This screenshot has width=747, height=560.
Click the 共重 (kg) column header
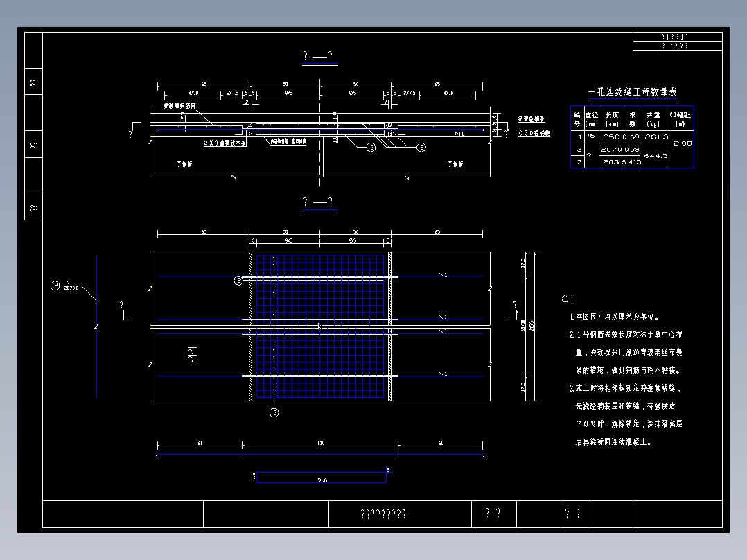tap(653, 119)
